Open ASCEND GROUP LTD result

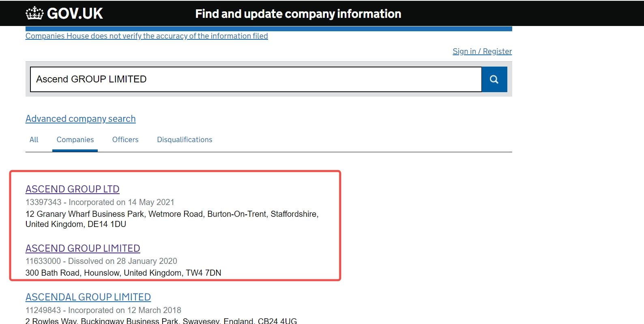click(72, 189)
